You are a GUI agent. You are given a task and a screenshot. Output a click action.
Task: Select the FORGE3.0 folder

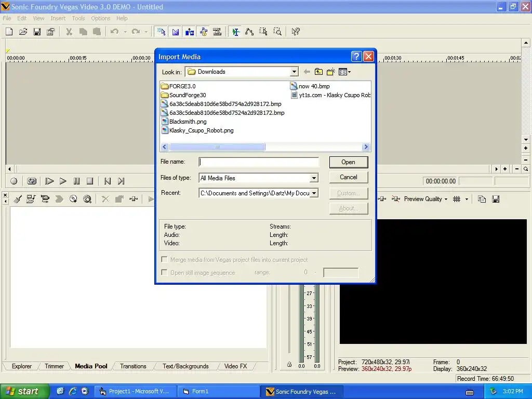coord(179,86)
